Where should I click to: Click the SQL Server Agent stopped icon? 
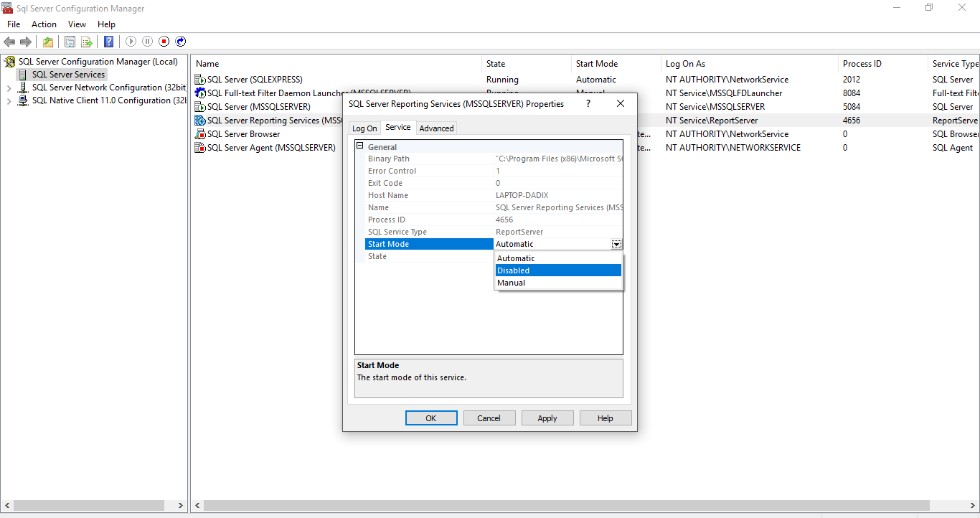coord(200,148)
